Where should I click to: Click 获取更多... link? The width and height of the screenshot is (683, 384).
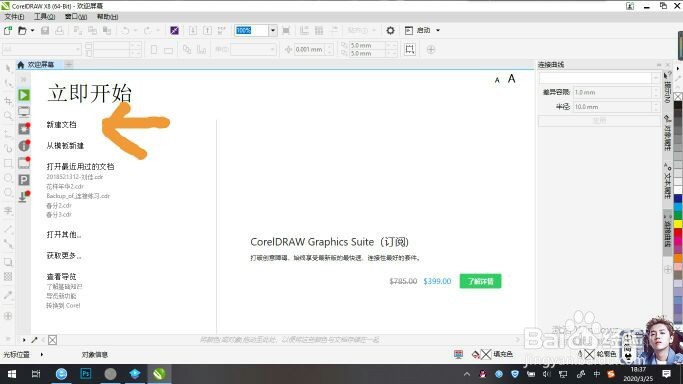[x=64, y=255]
